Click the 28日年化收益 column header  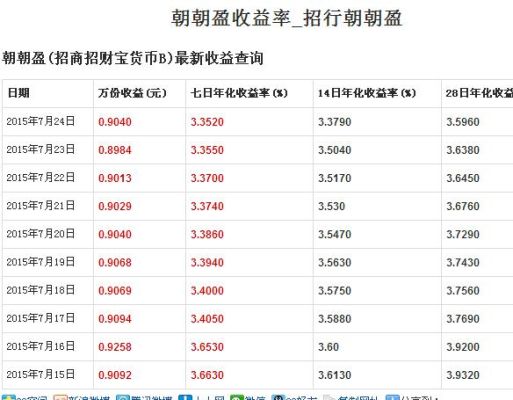(x=479, y=93)
